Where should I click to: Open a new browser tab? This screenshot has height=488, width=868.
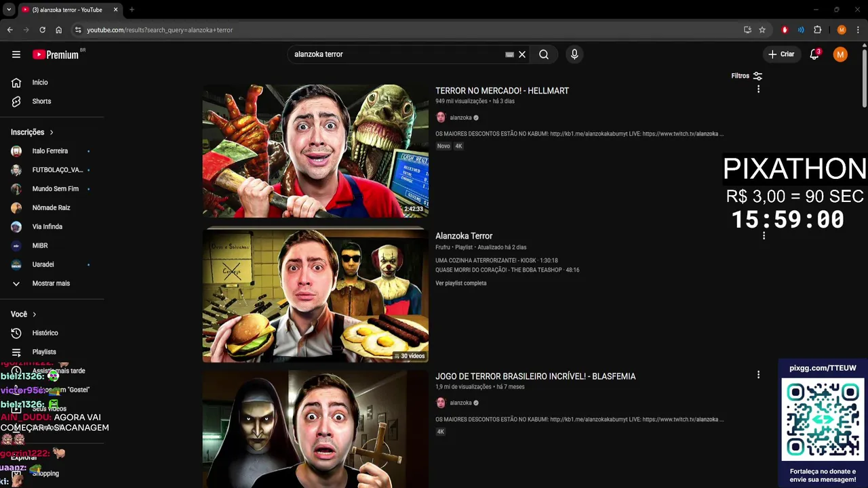click(x=132, y=9)
